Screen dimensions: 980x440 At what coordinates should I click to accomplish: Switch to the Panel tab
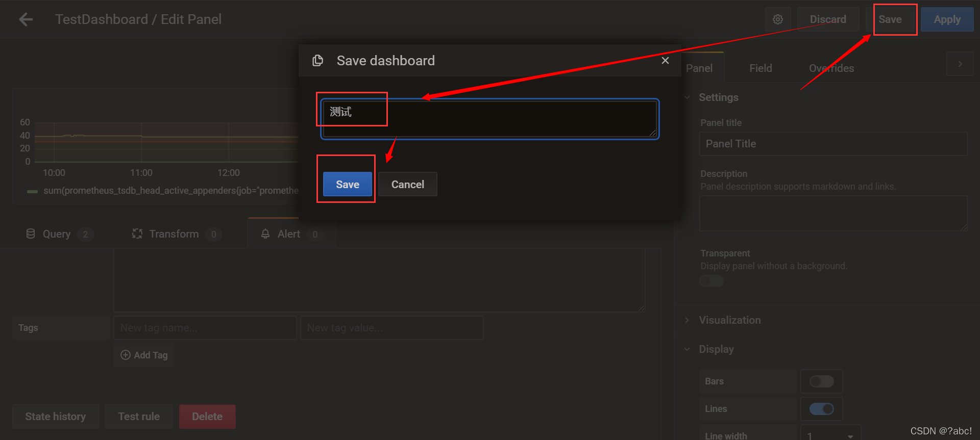coord(699,68)
